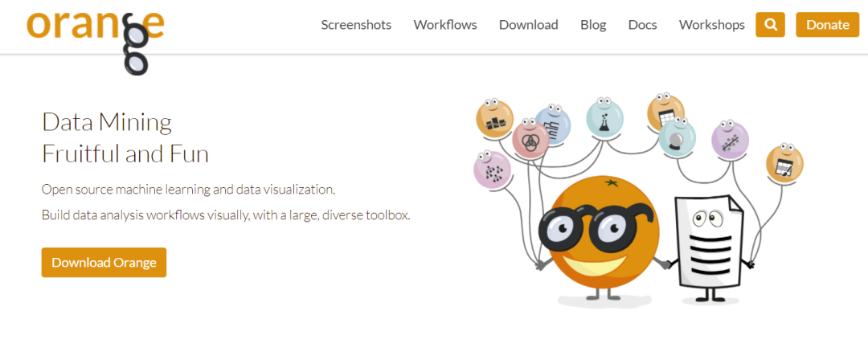Click the blue flask balloon icon

tap(604, 118)
